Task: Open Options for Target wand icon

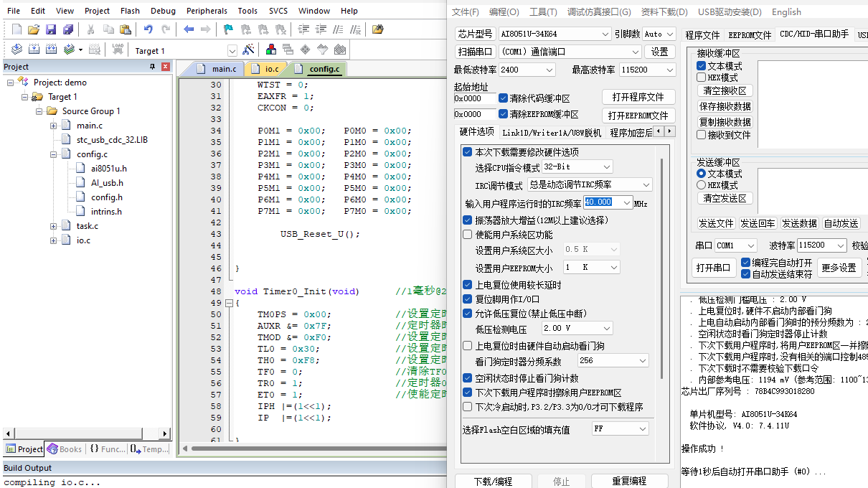Action: 248,50
